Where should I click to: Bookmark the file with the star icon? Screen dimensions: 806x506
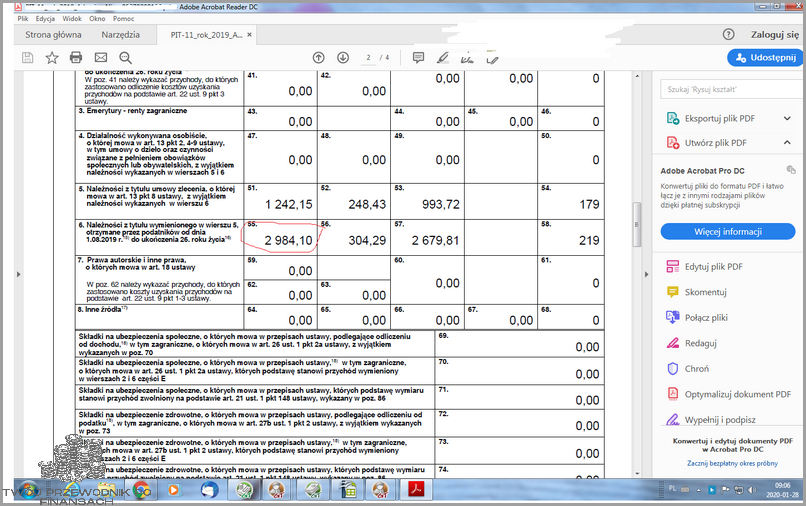[52, 58]
